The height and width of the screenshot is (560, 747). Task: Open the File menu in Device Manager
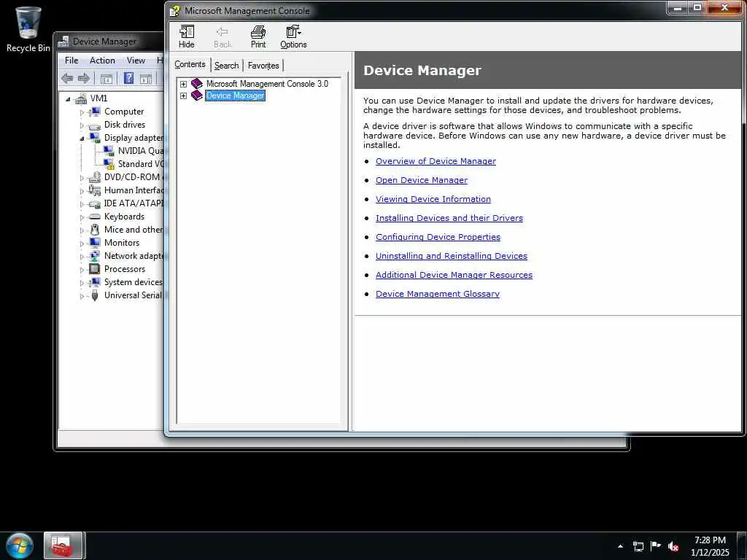pos(71,61)
